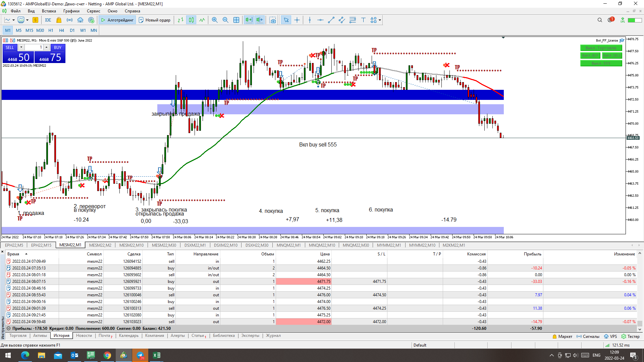
Task: Toggle chart auto-scroll button
Action: [249, 20]
